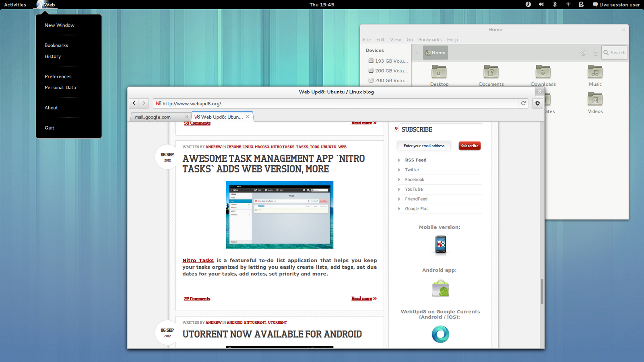This screenshot has height=362, width=644.
Task: Open the uTorrent Android article headline
Action: [272, 334]
